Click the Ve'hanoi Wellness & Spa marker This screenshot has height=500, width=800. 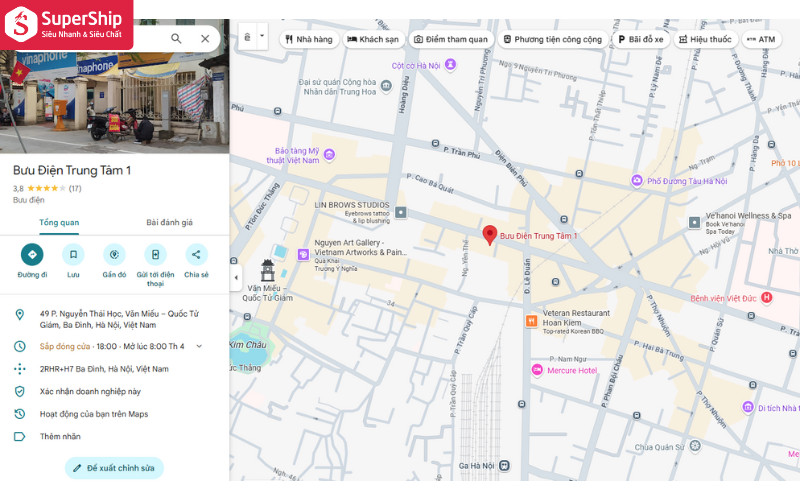click(694, 222)
